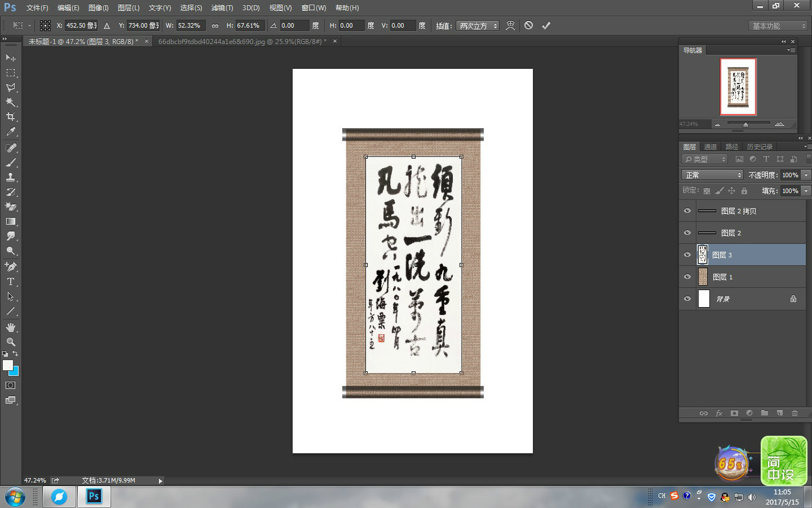The image size is (812, 508).
Task: Select the Horizontal Type tool
Action: [x=11, y=281]
